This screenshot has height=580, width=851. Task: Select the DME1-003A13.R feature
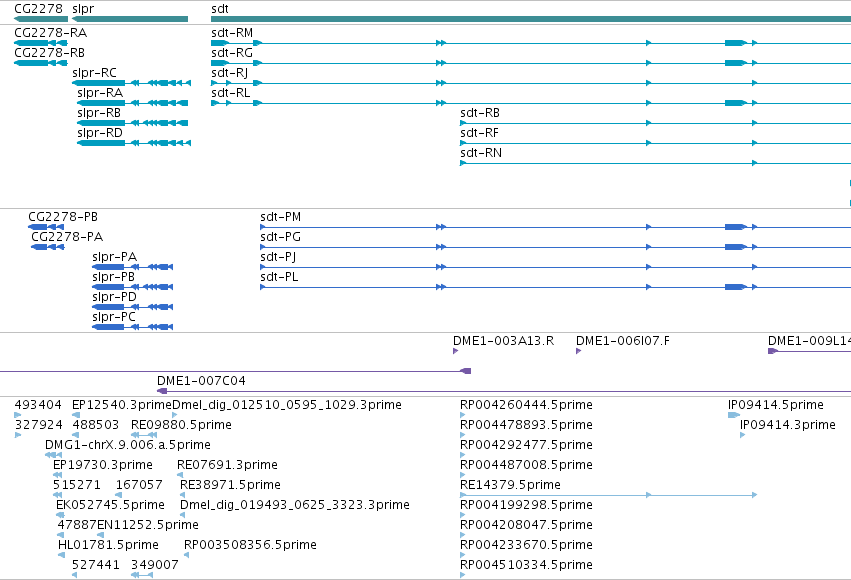456,351
